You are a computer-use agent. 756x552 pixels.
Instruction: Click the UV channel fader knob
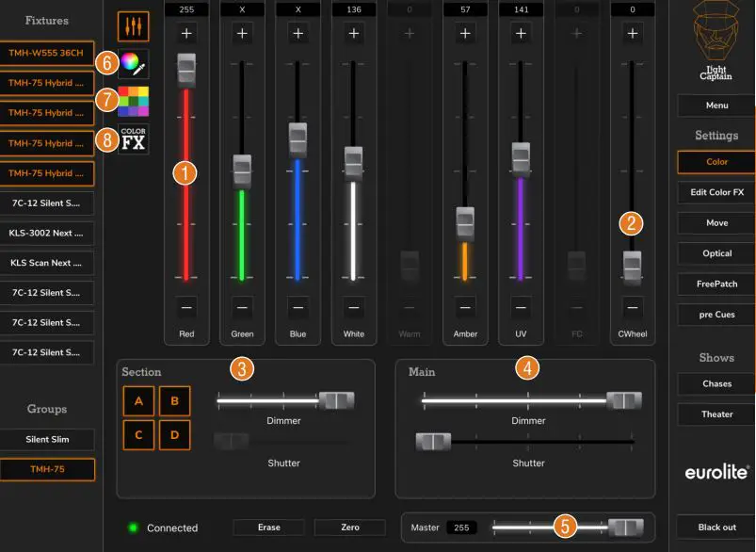[521, 159]
